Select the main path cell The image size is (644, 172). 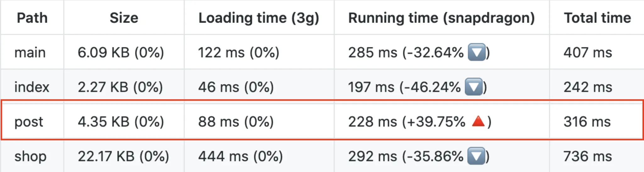coord(30,52)
